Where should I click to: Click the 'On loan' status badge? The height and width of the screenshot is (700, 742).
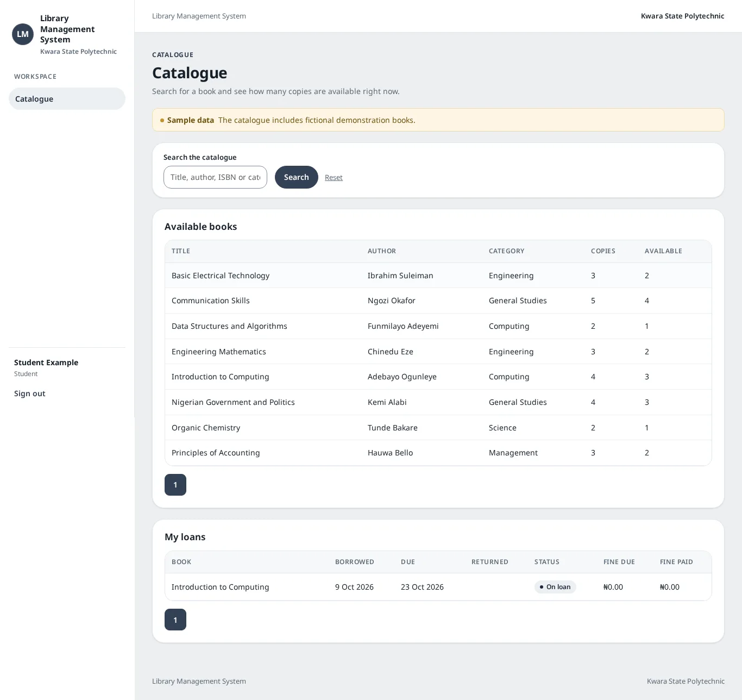pyautogui.click(x=555, y=587)
